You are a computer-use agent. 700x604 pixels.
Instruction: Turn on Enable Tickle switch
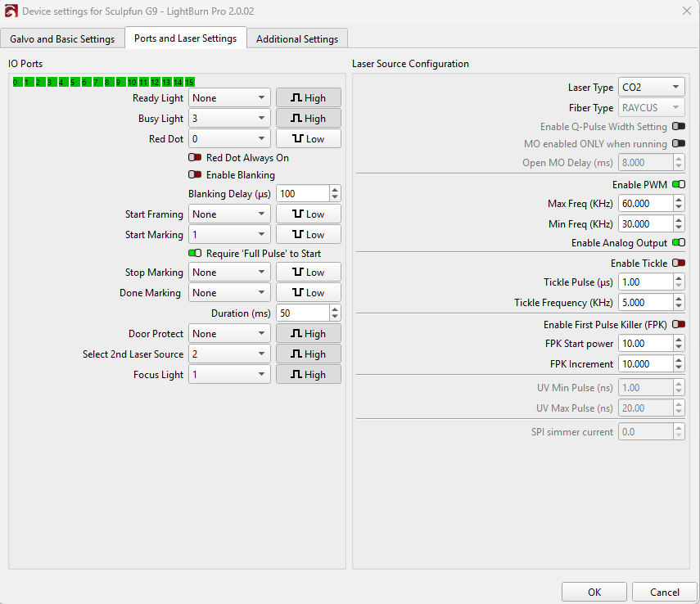[x=678, y=264]
